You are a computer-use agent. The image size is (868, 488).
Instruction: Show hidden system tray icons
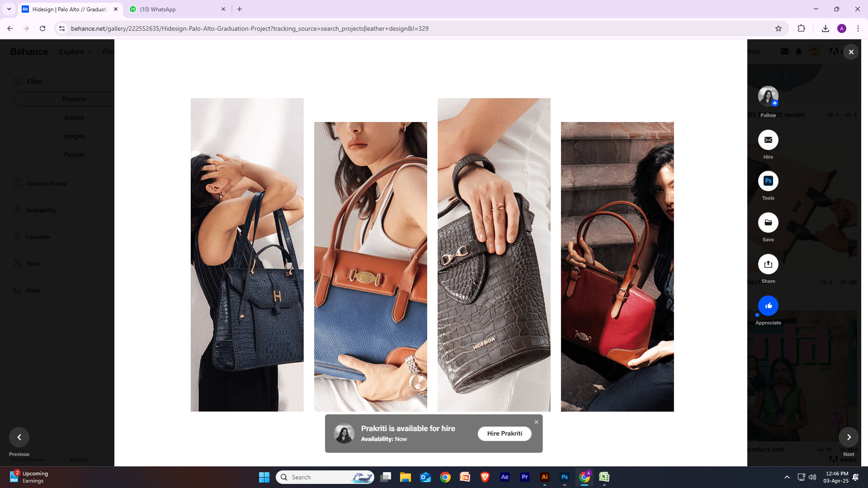point(787,477)
